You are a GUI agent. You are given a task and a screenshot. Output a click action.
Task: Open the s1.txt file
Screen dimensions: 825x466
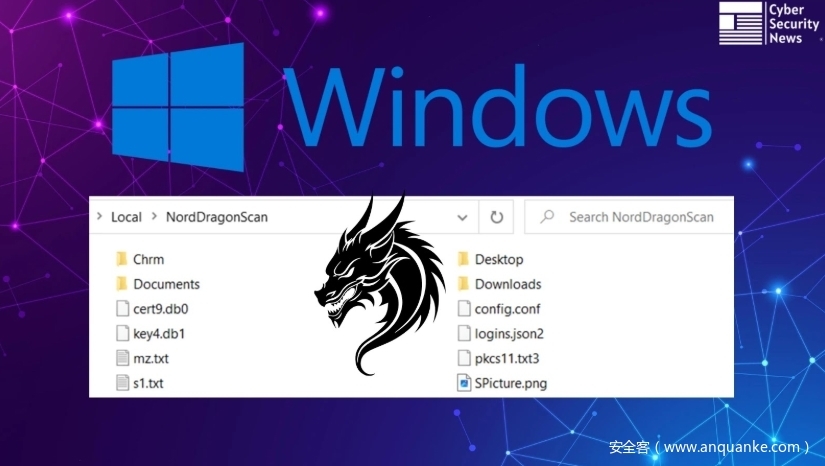coord(149,382)
